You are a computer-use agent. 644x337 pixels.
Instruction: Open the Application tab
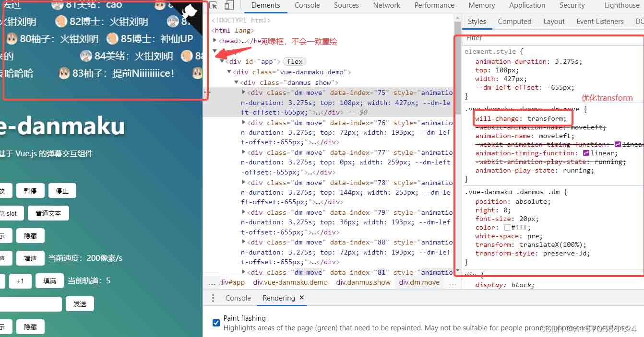point(527,5)
